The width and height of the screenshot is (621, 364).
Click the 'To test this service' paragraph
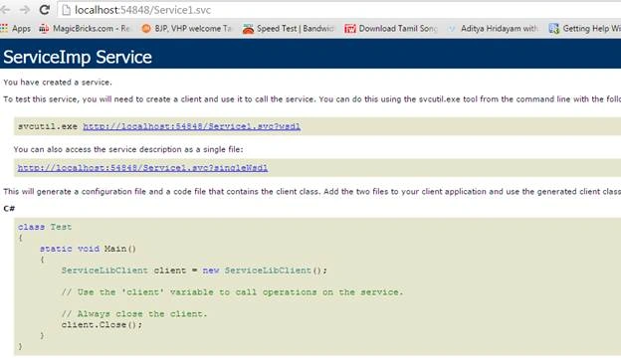click(x=312, y=99)
